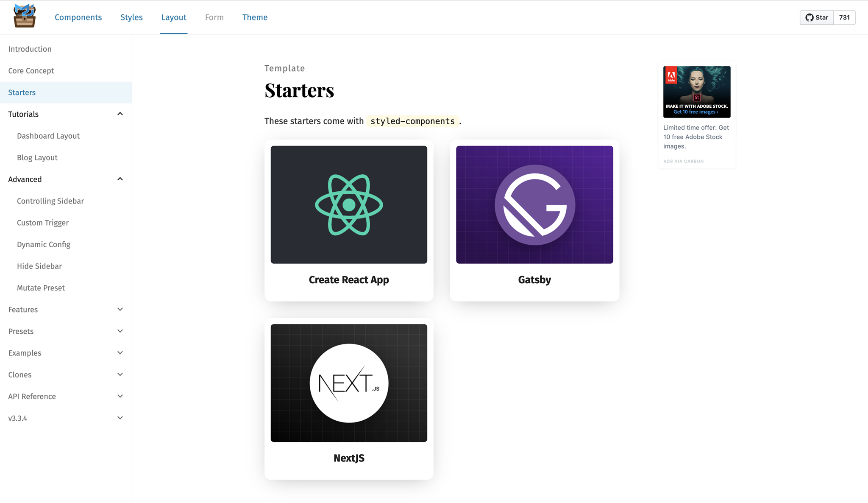Open the NextJS starter title
Image resolution: width=868 pixels, height=503 pixels.
click(x=349, y=458)
